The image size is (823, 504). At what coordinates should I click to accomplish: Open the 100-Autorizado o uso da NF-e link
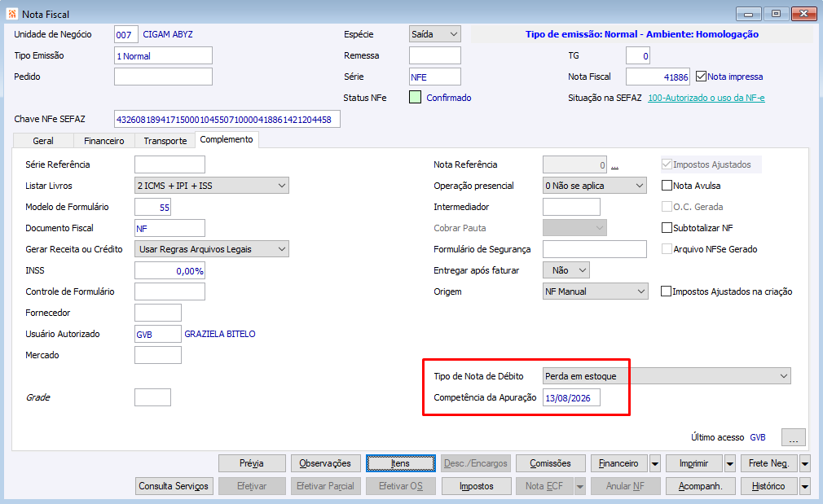pyautogui.click(x=706, y=98)
